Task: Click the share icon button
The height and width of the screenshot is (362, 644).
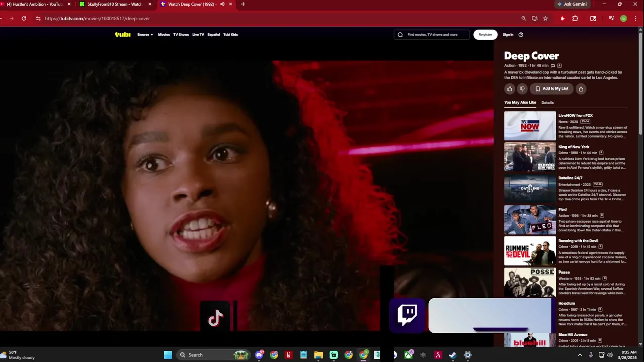Action: [581, 89]
